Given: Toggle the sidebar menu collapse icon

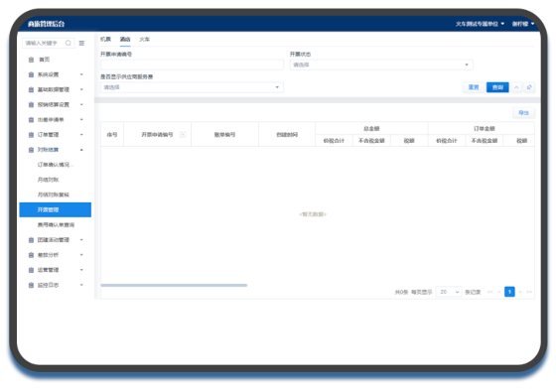Looking at the screenshot, I should (81, 44).
